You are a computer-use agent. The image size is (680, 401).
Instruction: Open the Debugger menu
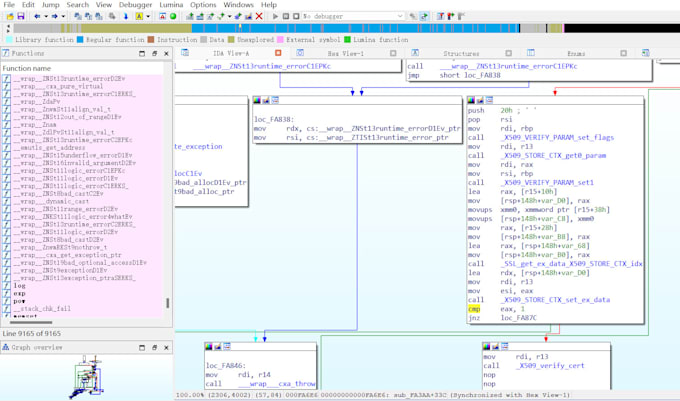click(x=135, y=5)
